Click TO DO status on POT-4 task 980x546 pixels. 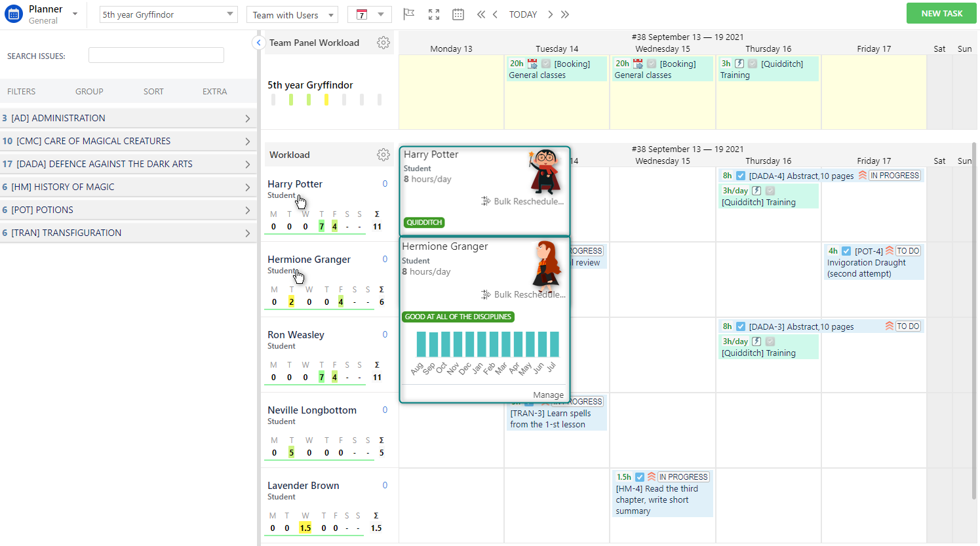(908, 251)
